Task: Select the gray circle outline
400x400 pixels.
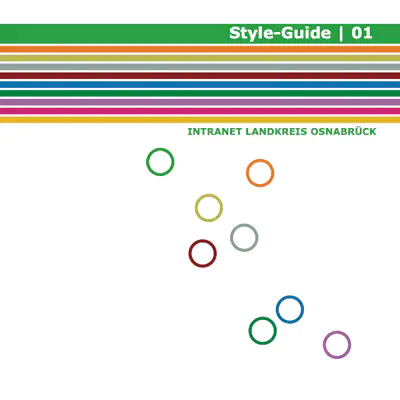Action: (x=244, y=237)
